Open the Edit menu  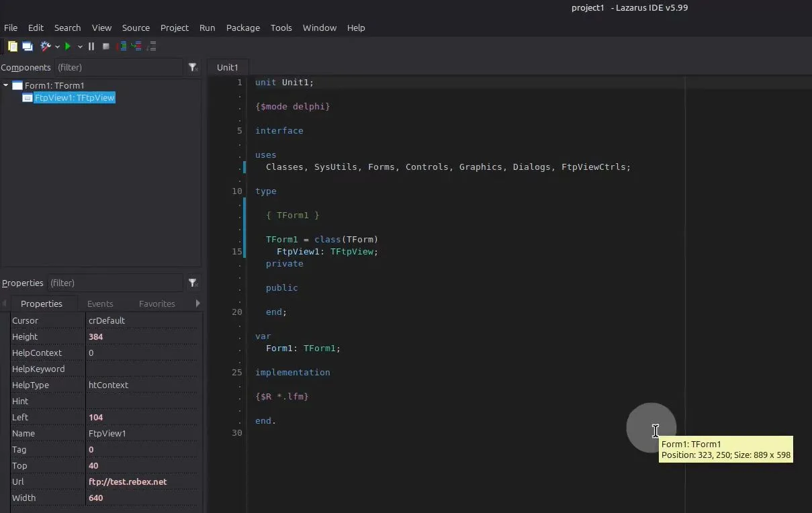[x=36, y=28]
